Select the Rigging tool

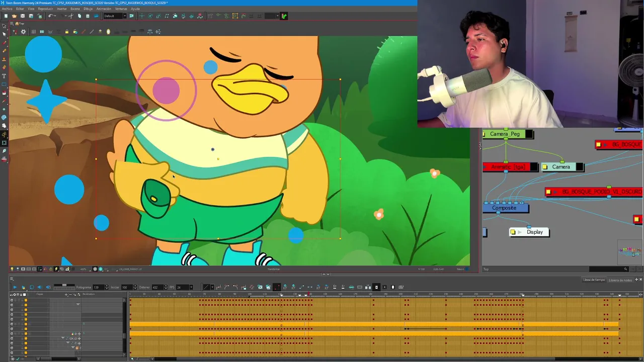pyautogui.click(x=5, y=134)
